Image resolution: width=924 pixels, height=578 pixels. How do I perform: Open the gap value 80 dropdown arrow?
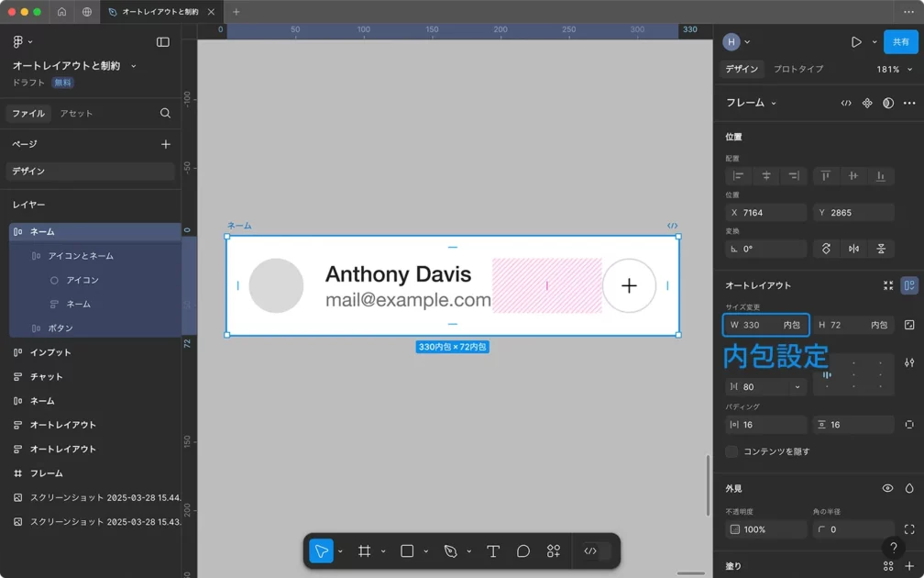pos(797,387)
